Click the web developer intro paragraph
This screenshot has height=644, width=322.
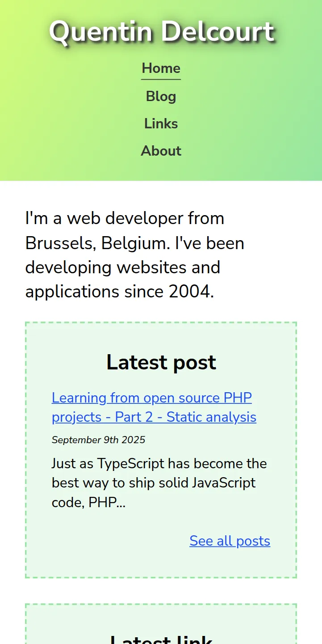[135, 255]
